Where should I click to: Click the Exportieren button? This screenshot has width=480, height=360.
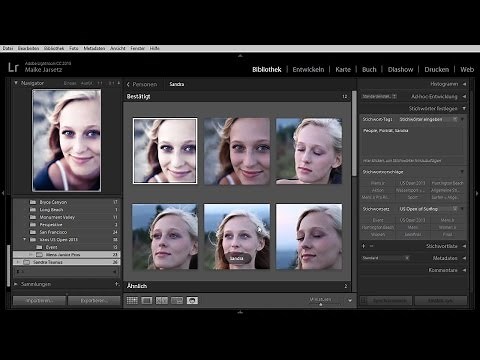[x=94, y=301]
